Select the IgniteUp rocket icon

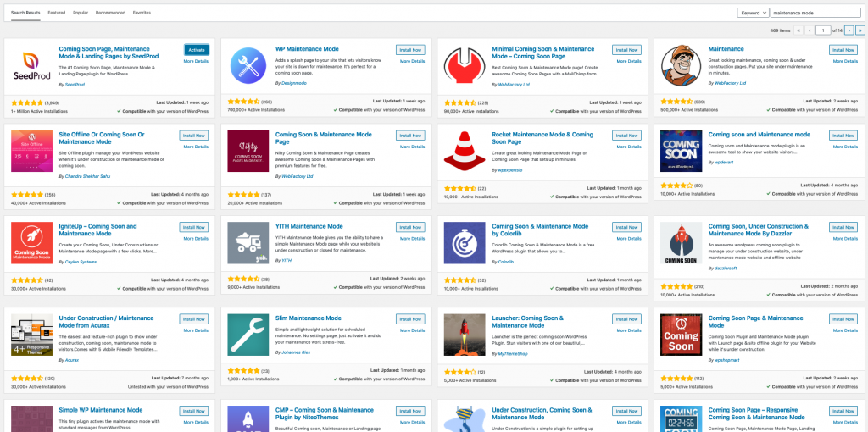point(31,243)
